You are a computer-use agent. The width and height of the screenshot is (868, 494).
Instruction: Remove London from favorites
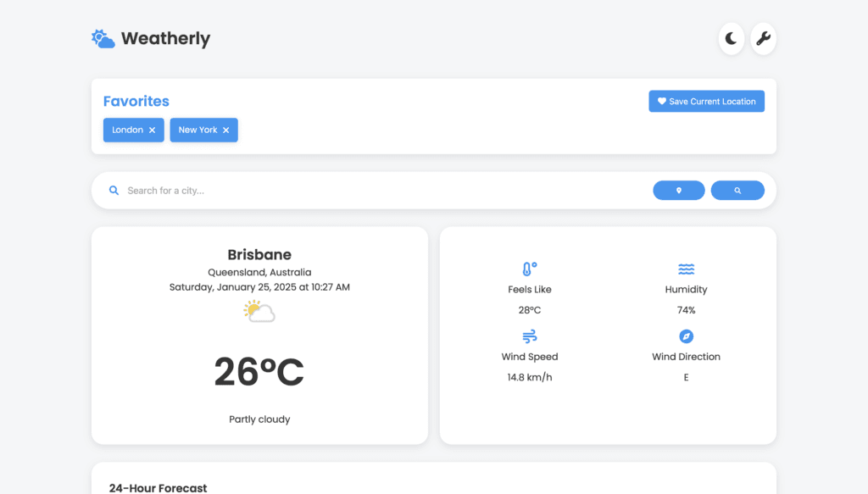pos(153,130)
